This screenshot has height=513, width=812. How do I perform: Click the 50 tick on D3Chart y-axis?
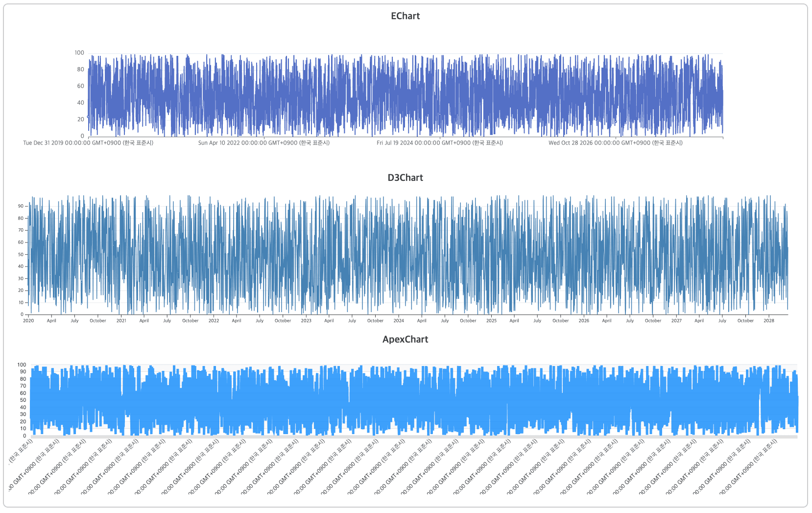(21, 255)
